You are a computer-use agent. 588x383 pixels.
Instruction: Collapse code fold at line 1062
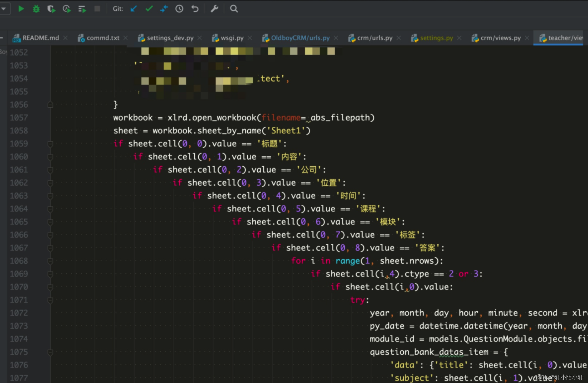point(50,183)
